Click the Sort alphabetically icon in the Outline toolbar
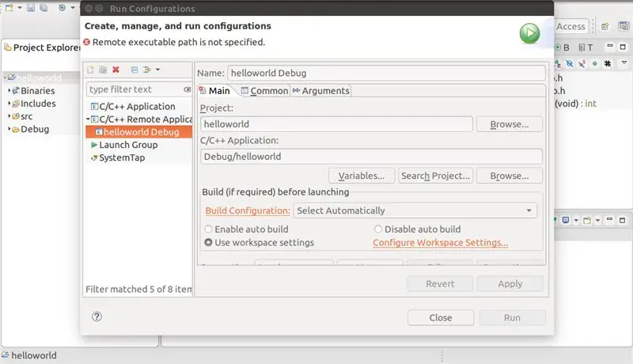 [558, 64]
